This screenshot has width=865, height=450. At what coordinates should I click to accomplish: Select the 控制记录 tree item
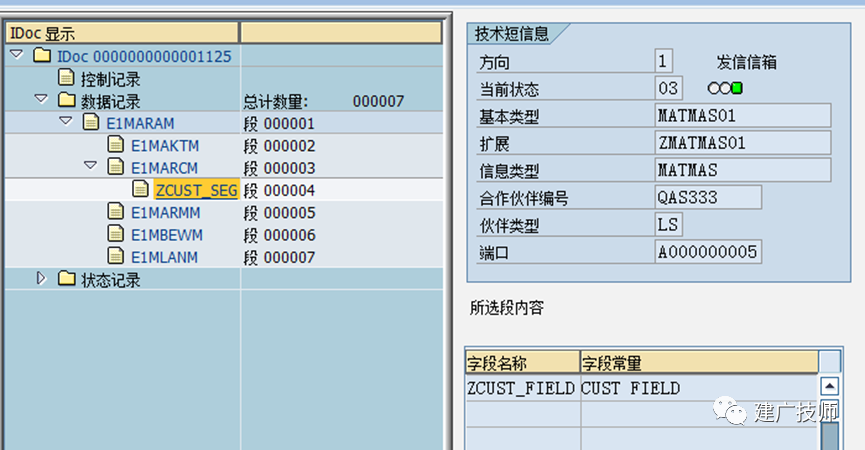point(110,79)
